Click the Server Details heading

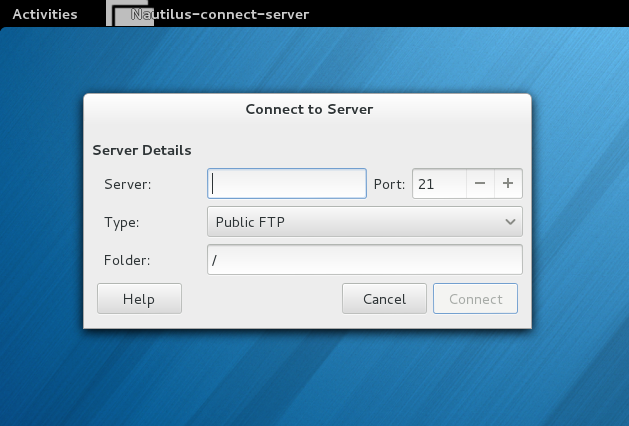(x=141, y=150)
